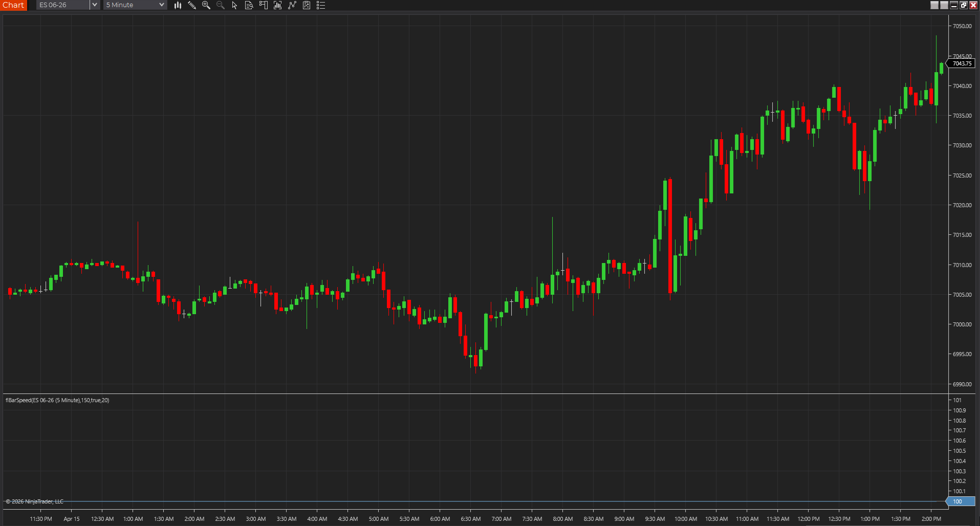This screenshot has width=980, height=526.
Task: Click the Chart menu label
Action: pos(13,5)
